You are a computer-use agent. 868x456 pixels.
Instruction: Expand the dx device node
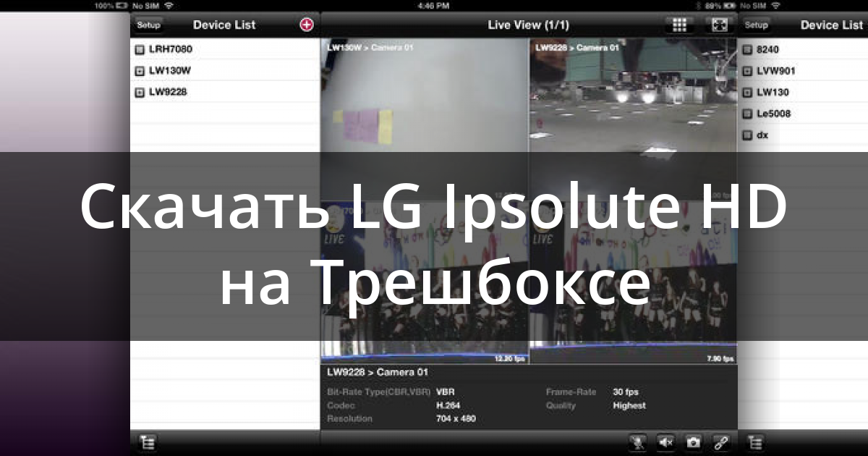tap(748, 135)
